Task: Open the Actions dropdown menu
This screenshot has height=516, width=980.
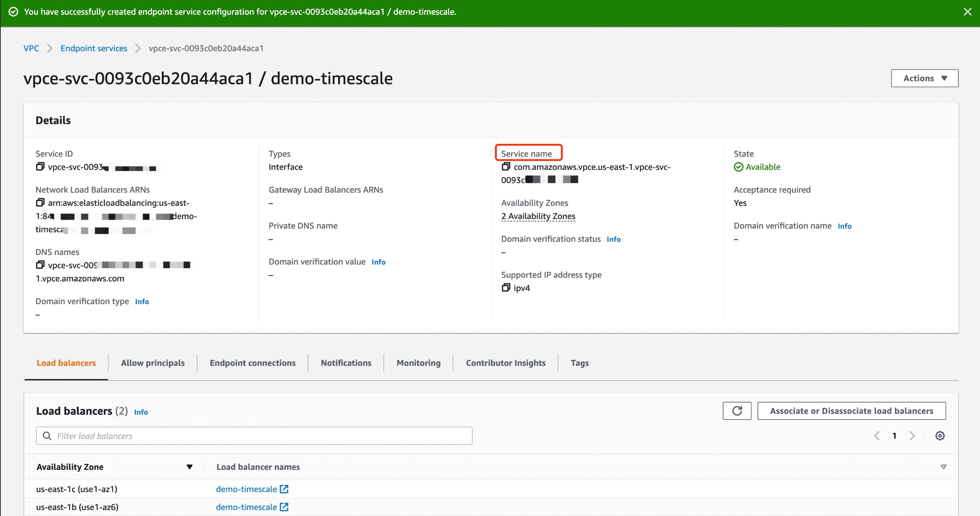Action: [x=924, y=78]
